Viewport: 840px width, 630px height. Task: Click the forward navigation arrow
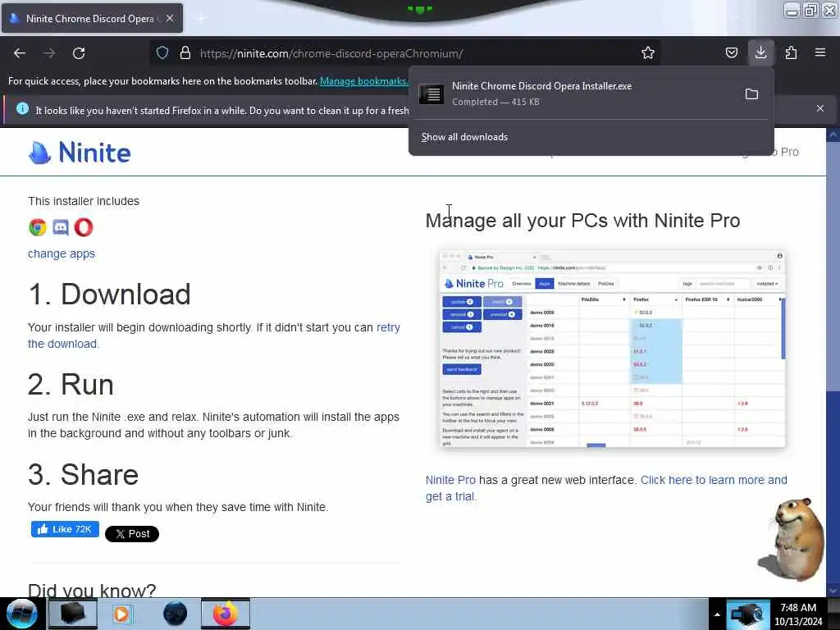tap(49, 53)
